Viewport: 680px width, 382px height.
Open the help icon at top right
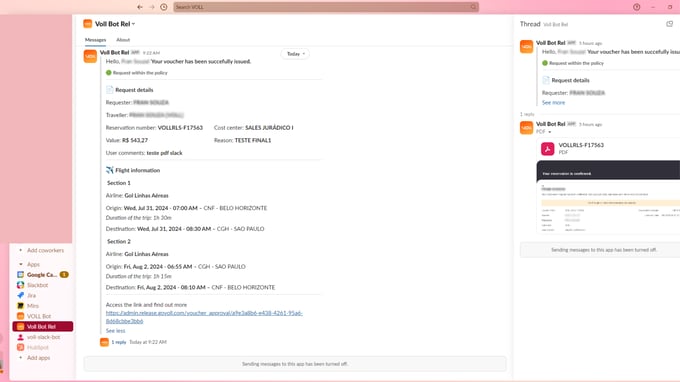pos(637,7)
